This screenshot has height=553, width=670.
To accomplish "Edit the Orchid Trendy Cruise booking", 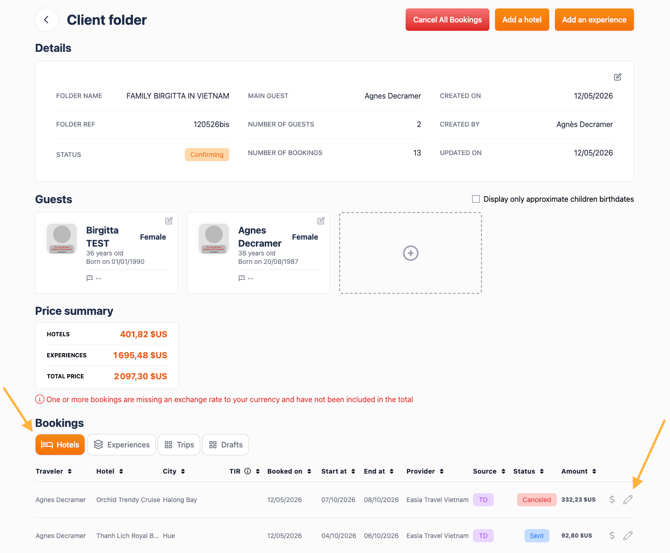I will pyautogui.click(x=628, y=500).
